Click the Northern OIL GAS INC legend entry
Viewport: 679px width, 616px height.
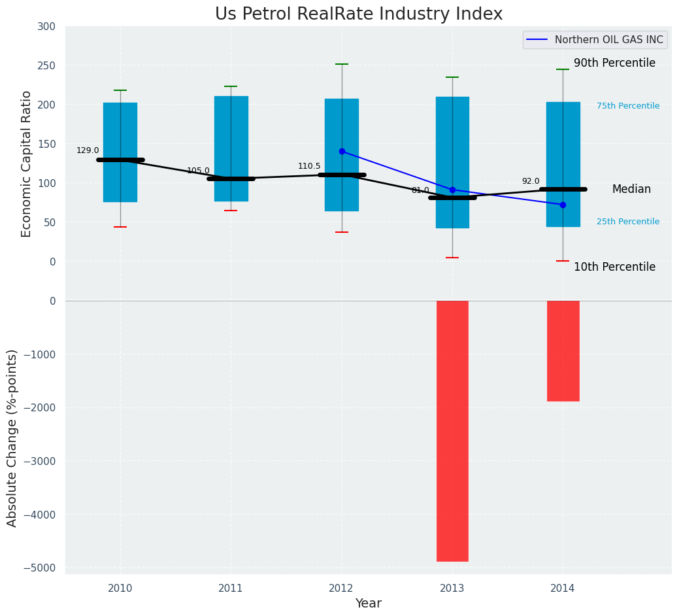[x=595, y=40]
